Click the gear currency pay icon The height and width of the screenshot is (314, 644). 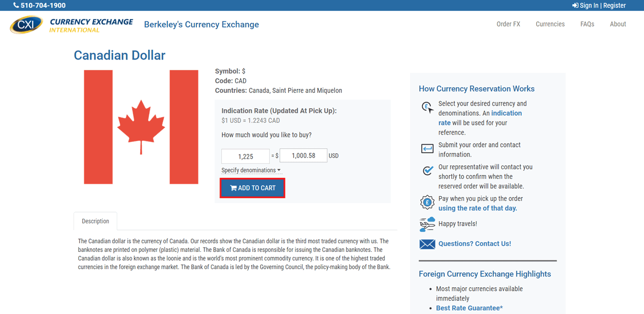pos(427,202)
